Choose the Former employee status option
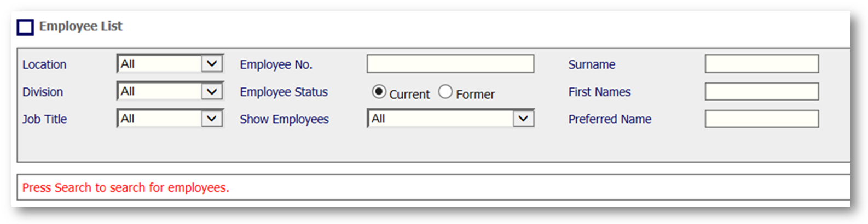Screen dimensions: 868x224 pyautogui.click(x=445, y=92)
